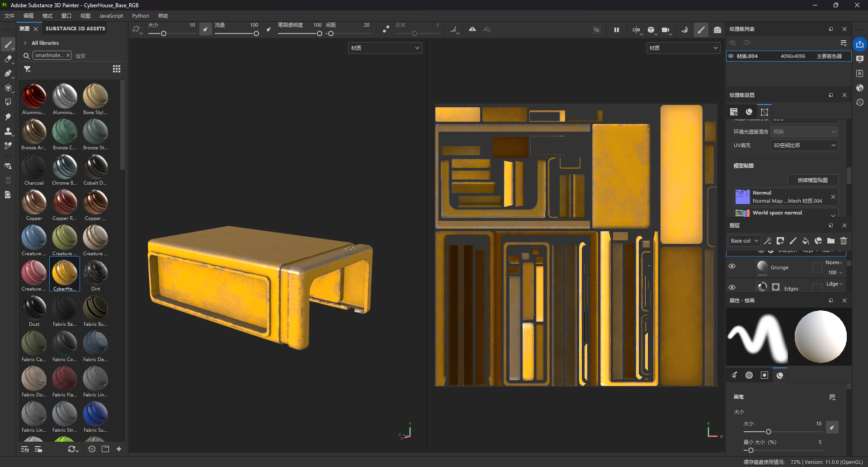Open Grunge layer Norm blend mode dropdown
The width and height of the screenshot is (868, 467).
coord(834,262)
